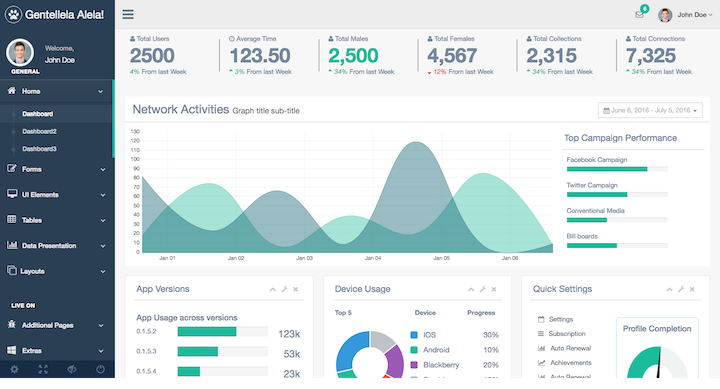Image resolution: width=720 pixels, height=389 pixels.
Task: Click the Data Presentation bar chart icon
Action: click(x=12, y=245)
